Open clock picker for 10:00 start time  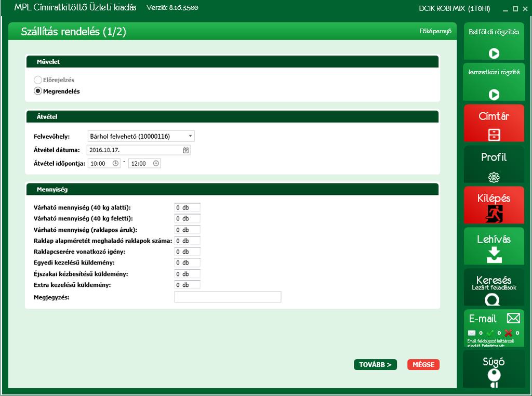115,163
